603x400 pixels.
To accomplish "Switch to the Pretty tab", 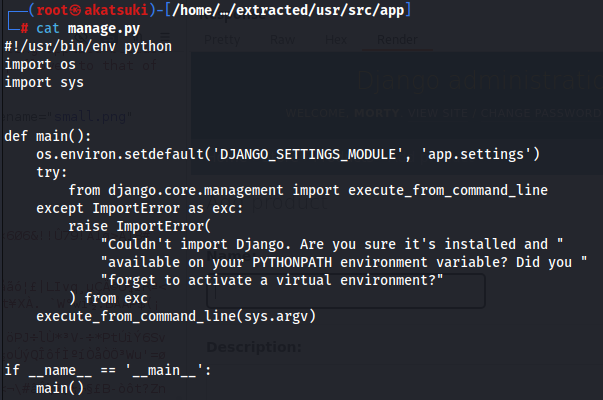I will (x=222, y=40).
